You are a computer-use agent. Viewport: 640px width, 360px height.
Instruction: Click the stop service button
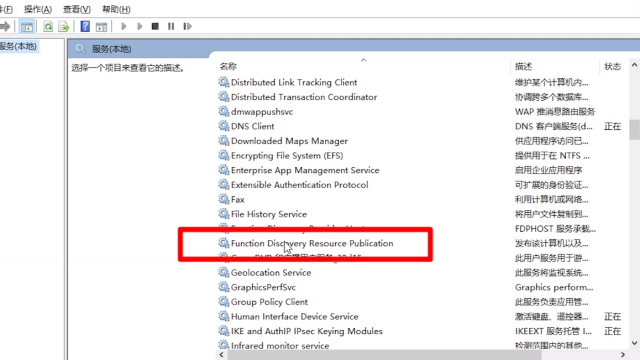click(x=155, y=27)
